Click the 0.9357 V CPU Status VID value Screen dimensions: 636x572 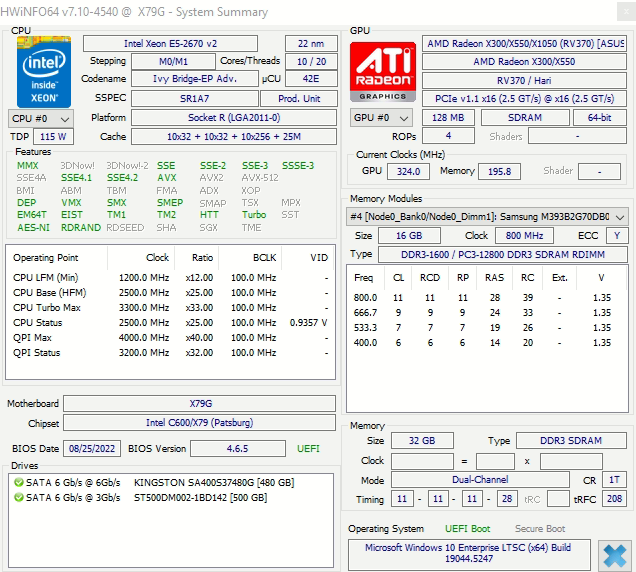click(308, 323)
